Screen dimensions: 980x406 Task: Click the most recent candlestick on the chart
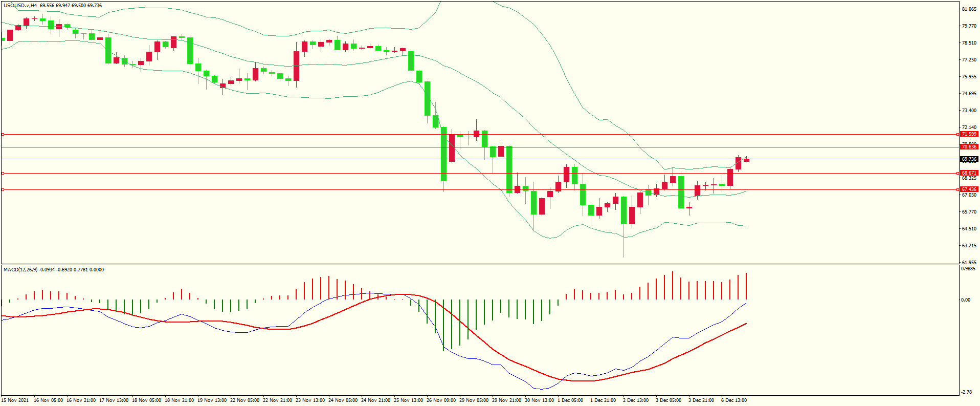pos(746,160)
